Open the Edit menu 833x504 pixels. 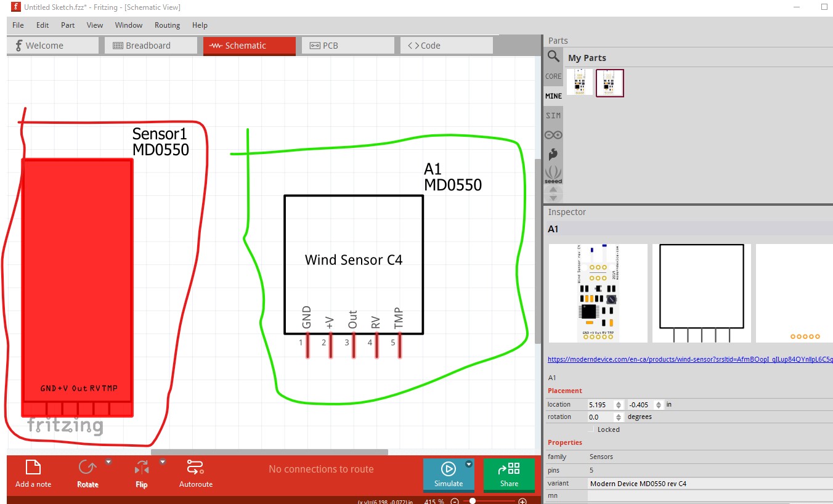pyautogui.click(x=43, y=25)
